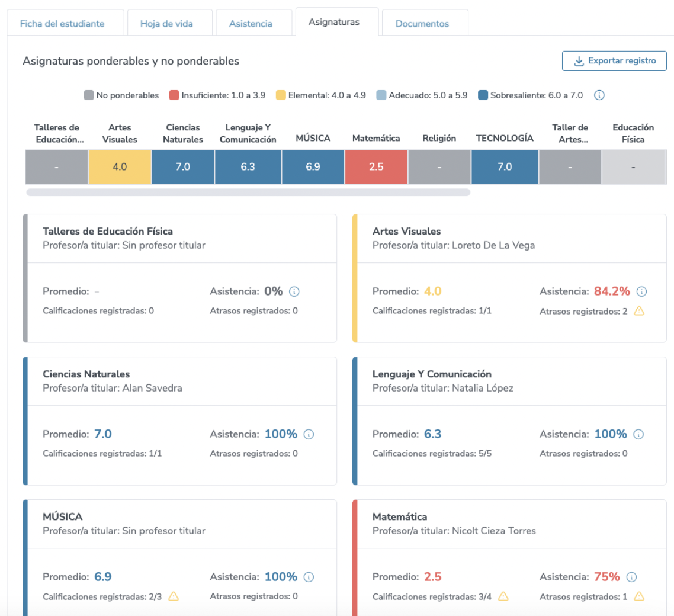Select the TECNOLOGÍA 7.0 grade cell

pyautogui.click(x=505, y=167)
